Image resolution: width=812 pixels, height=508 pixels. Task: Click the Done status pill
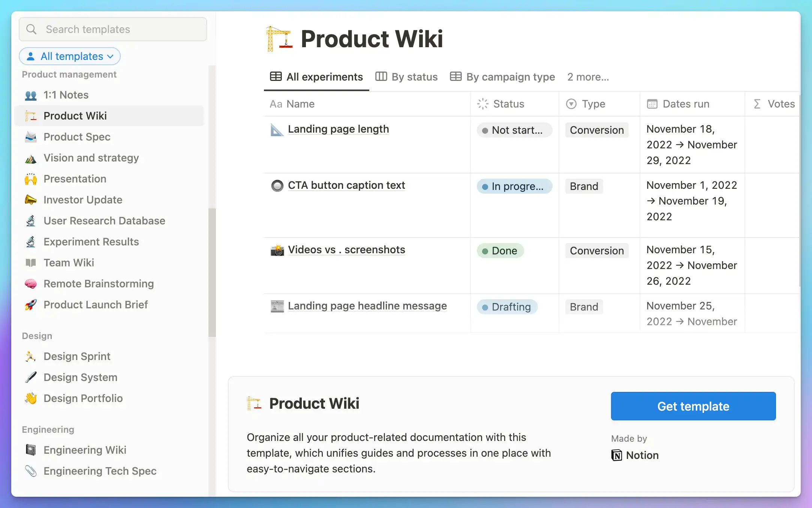coord(500,251)
